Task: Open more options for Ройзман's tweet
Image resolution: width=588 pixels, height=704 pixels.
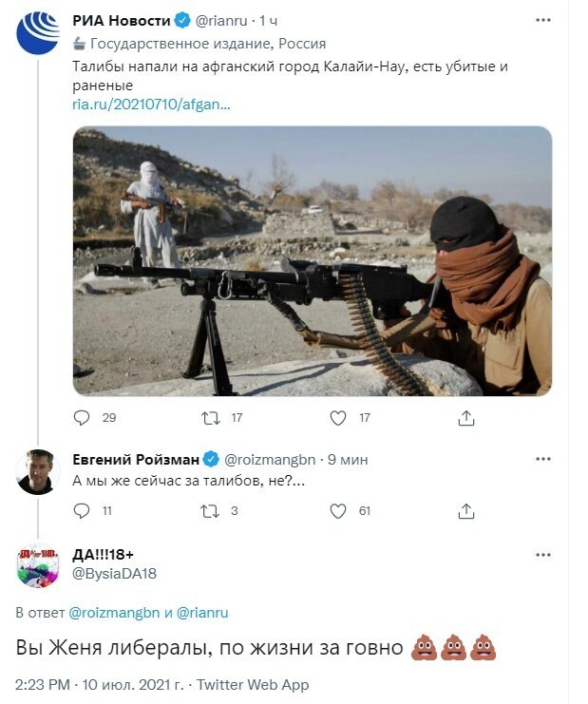Action: pyautogui.click(x=543, y=459)
